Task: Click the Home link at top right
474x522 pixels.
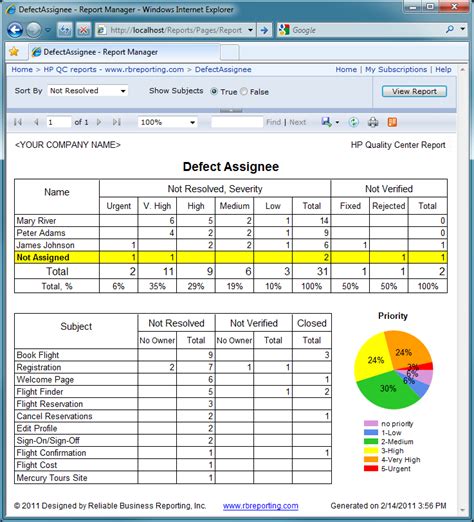Action: (x=346, y=69)
